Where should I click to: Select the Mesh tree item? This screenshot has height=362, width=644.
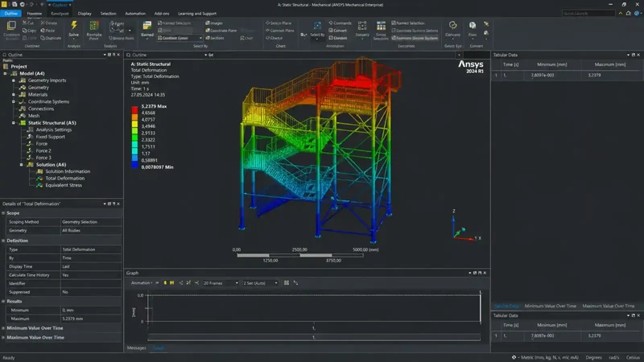coord(34,116)
